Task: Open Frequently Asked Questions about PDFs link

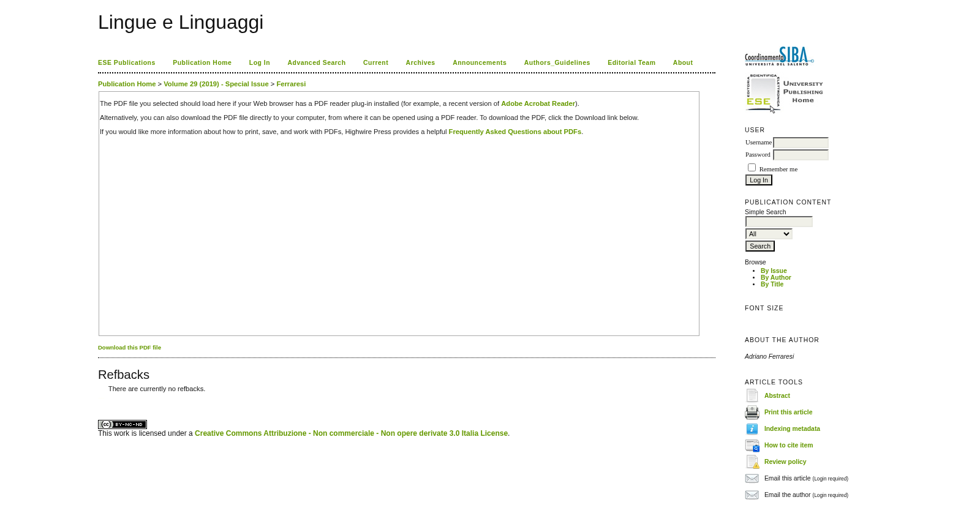Action: [x=515, y=132]
